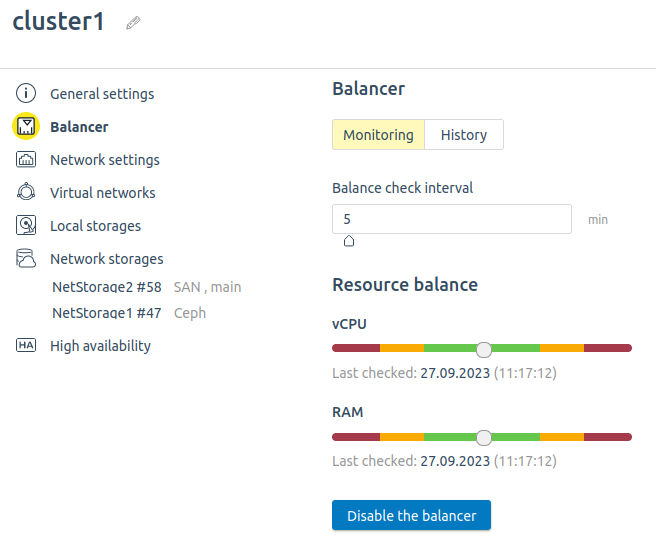Open the Virtual networks section
The width and height of the screenshot is (656, 546).
click(102, 193)
